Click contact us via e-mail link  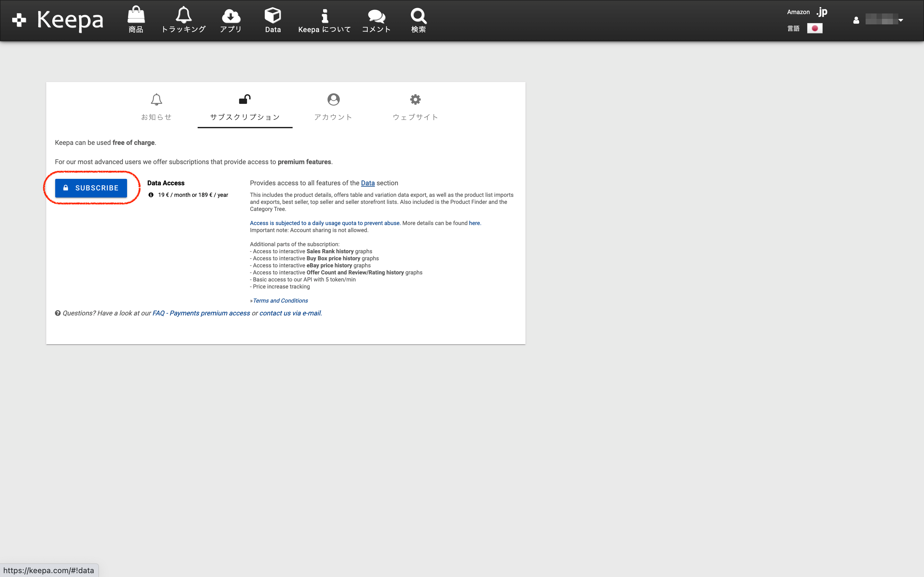(290, 313)
